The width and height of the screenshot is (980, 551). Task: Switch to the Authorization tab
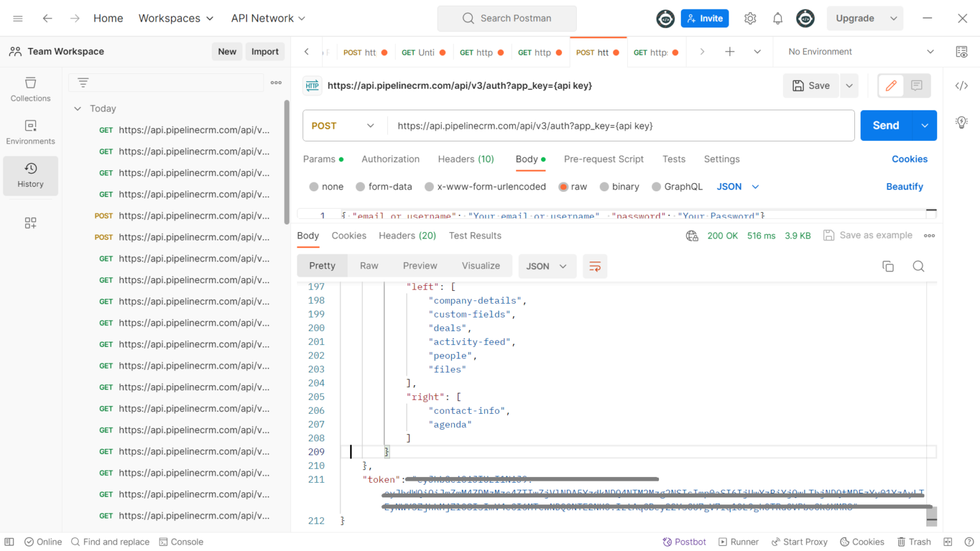390,159
